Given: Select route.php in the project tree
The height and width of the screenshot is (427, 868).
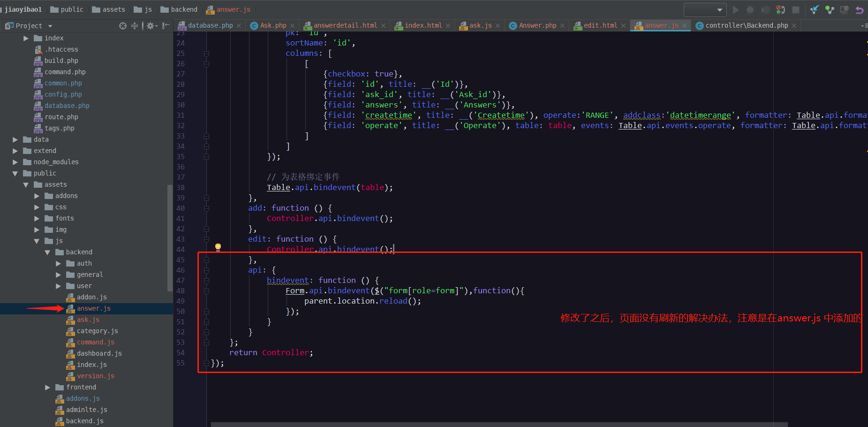Looking at the screenshot, I should point(61,117).
